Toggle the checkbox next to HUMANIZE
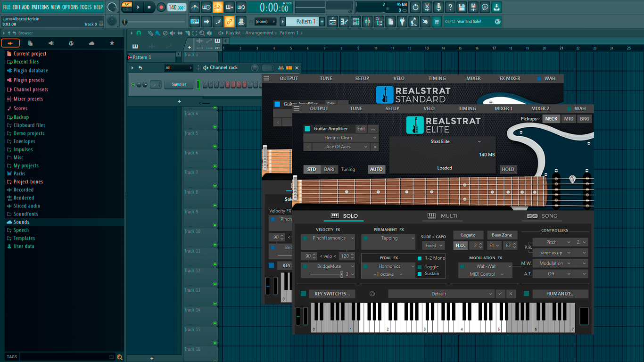 pos(526,294)
